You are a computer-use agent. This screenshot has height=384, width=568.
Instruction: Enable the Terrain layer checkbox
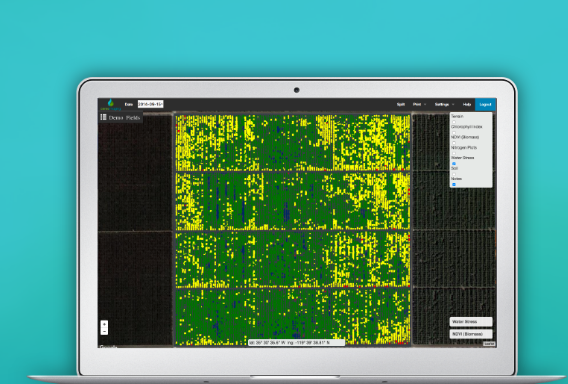click(454, 122)
